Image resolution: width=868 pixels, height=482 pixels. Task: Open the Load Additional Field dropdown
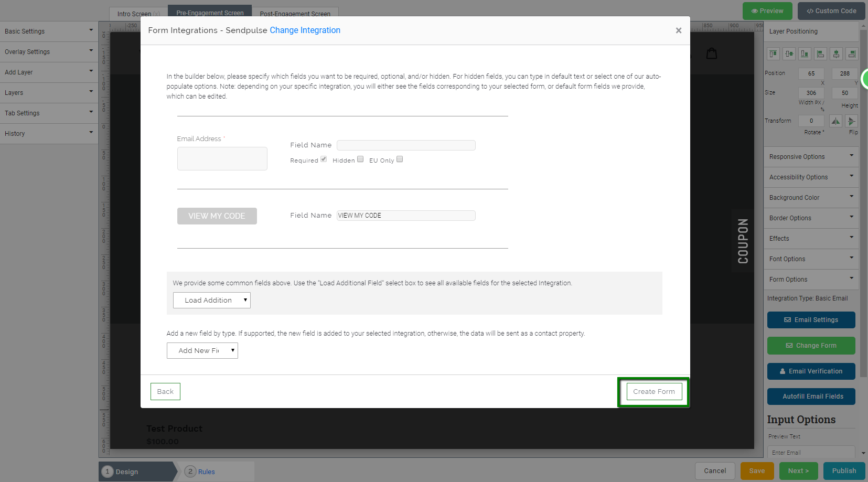pos(211,300)
